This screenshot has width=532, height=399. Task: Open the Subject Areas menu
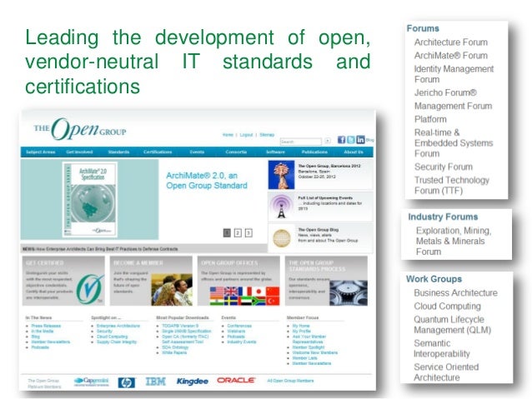coord(40,152)
